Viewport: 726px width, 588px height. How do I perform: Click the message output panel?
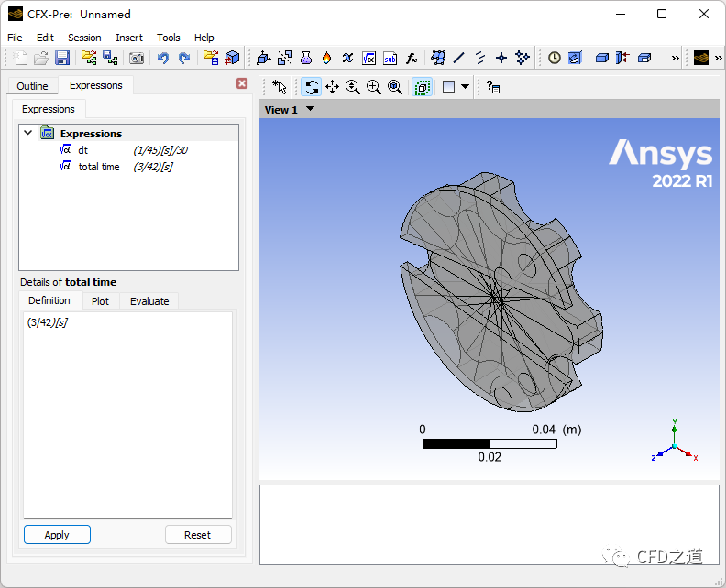489,525
